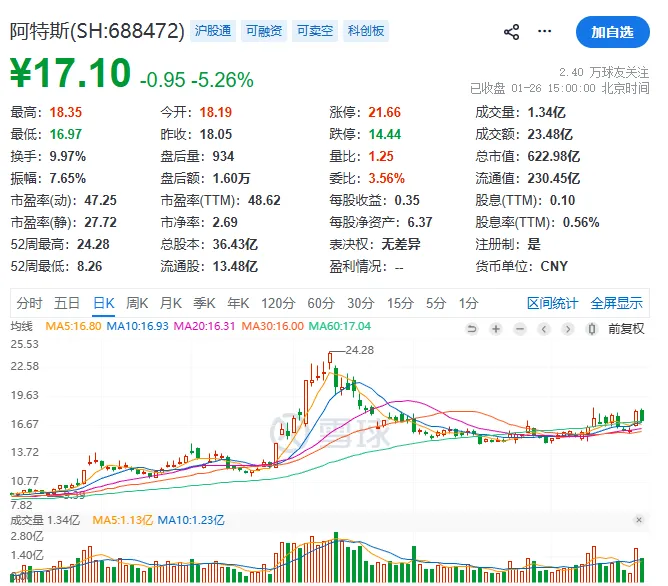Switch to the 30分 chart tab

point(361,303)
